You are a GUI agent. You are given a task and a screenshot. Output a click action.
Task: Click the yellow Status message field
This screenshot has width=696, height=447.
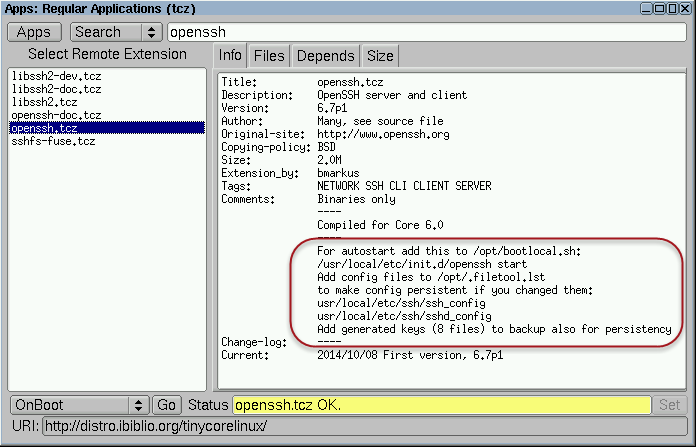(x=440, y=405)
